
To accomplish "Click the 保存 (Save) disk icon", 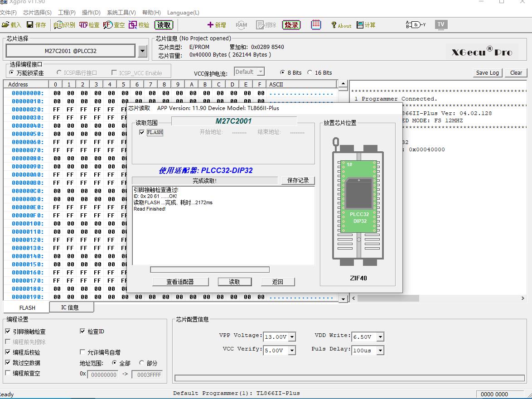I will [x=30, y=25].
